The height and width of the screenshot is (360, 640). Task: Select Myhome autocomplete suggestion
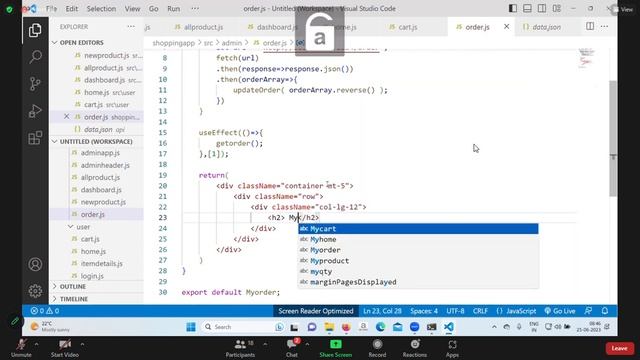pos(418,240)
